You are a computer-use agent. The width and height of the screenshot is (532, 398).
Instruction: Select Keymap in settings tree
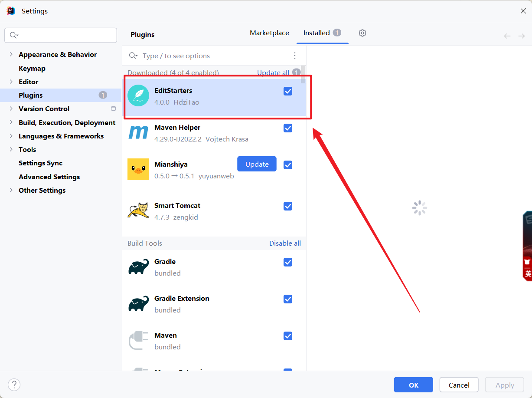click(32, 69)
